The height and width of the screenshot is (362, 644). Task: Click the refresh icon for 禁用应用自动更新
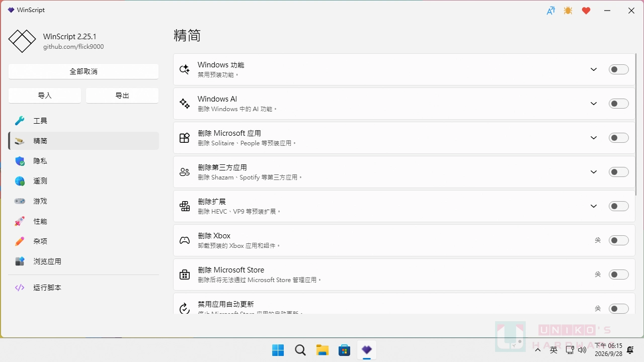pos(185,308)
